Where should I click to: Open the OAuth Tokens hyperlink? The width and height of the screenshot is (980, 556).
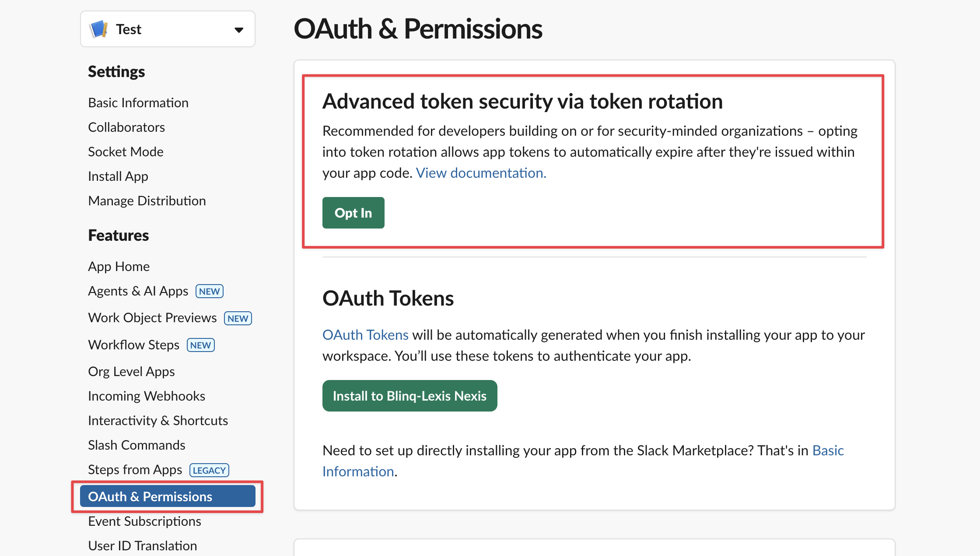pyautogui.click(x=365, y=335)
